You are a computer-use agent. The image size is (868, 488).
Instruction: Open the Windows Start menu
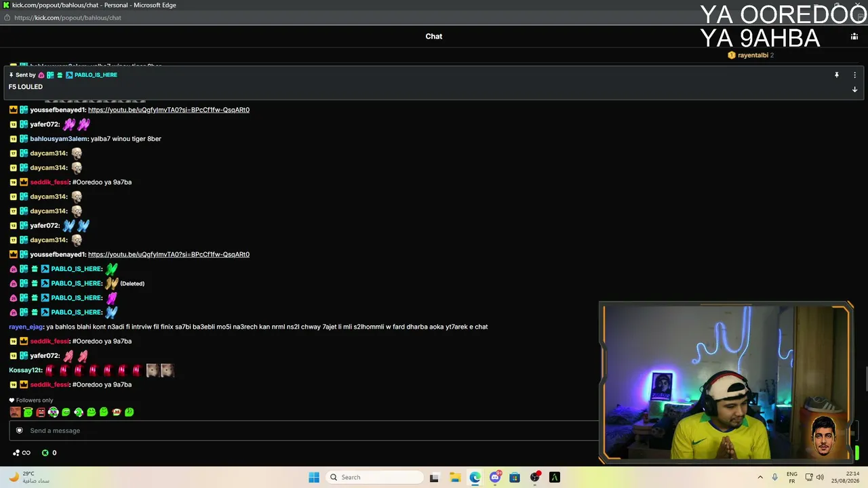coord(314,477)
